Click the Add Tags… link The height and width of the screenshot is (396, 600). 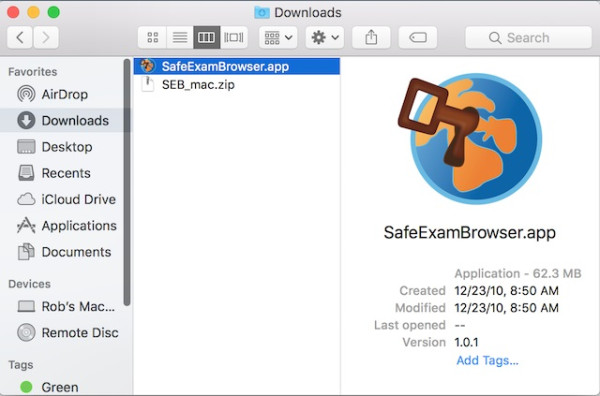point(487,360)
